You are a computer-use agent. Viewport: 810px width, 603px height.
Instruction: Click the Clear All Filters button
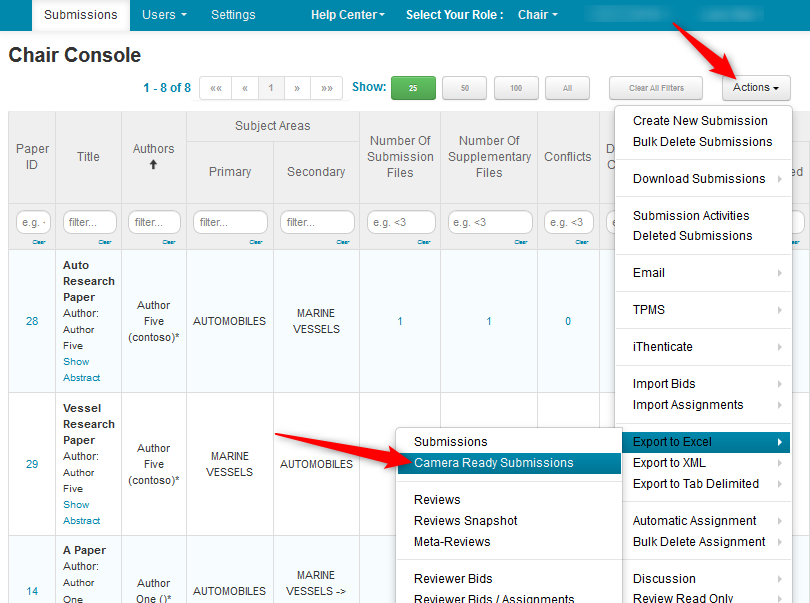coord(656,88)
